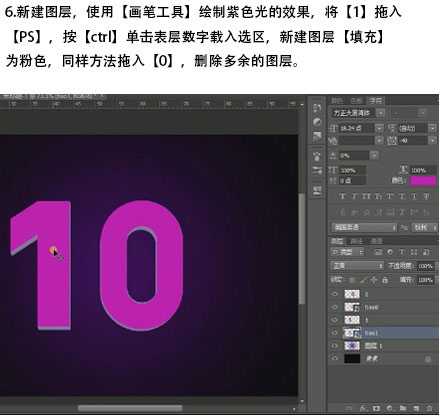Image resolution: width=440 pixels, height=417 pixels.
Task: Switch to 颜色 color tab
Action: [336, 101]
